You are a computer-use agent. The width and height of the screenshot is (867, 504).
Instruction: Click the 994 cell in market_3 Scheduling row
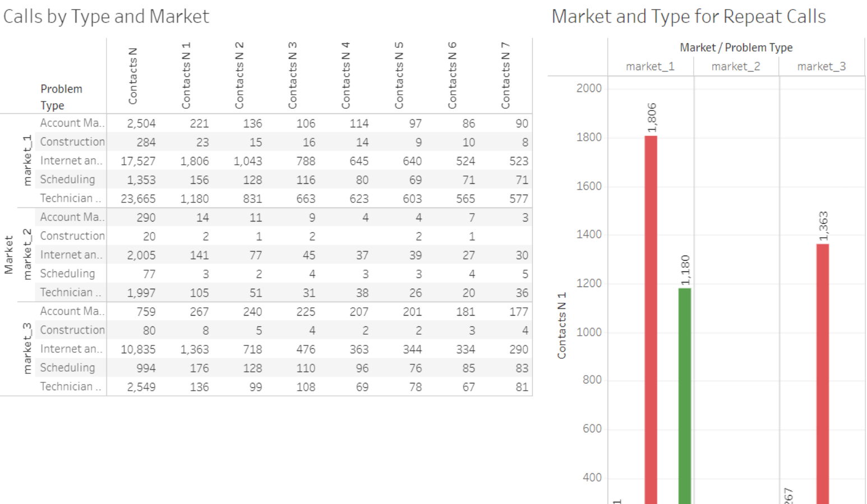pos(146,368)
